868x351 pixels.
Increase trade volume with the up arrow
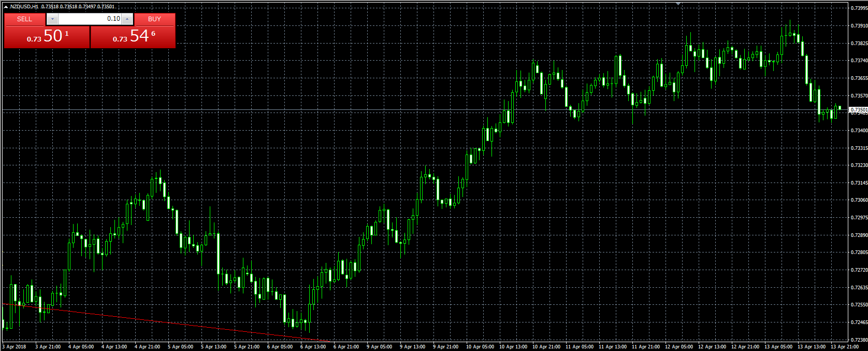click(x=127, y=19)
